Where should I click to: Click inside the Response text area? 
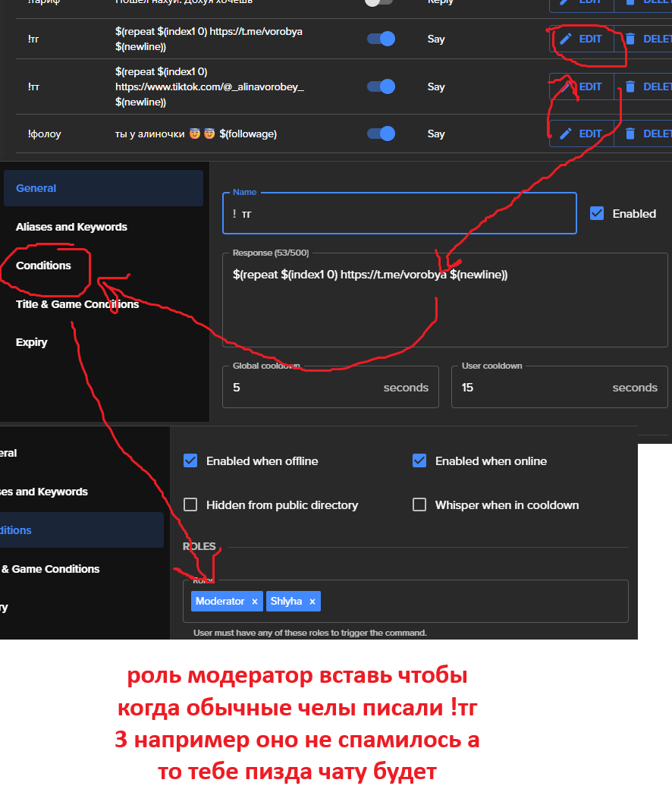pyautogui.click(x=445, y=300)
